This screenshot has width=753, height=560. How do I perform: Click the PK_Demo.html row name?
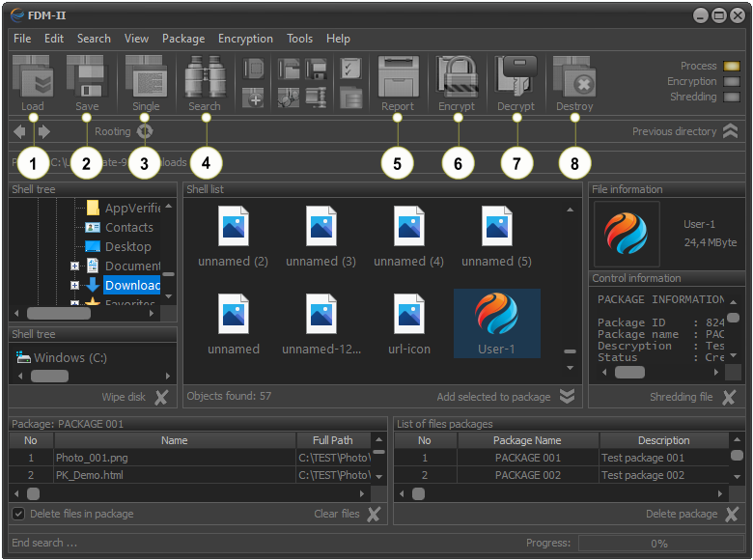point(90,475)
